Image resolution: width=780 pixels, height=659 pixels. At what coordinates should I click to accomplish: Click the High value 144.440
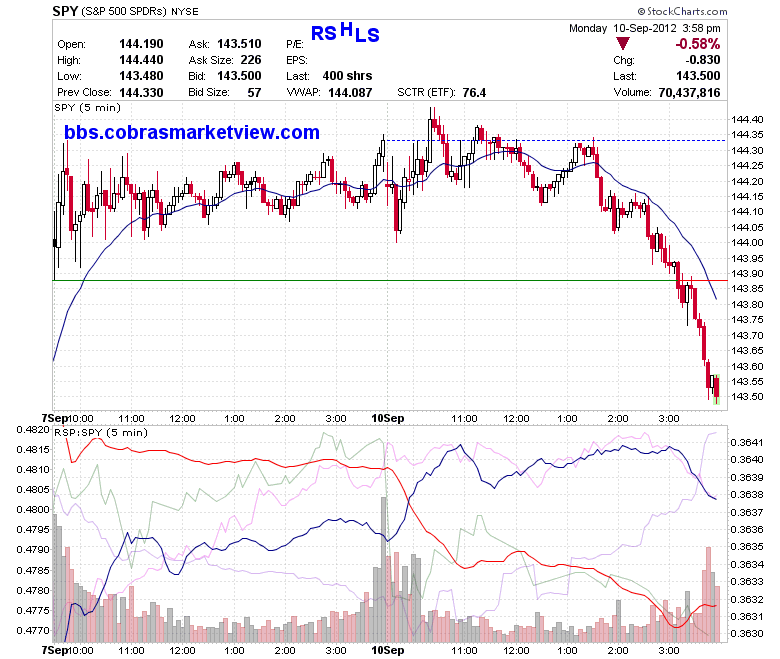(141, 60)
